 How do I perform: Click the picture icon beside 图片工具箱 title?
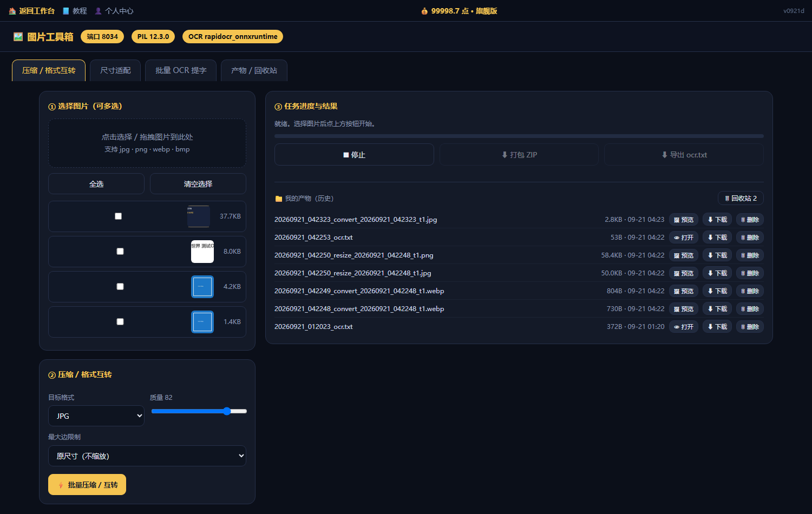tap(18, 37)
